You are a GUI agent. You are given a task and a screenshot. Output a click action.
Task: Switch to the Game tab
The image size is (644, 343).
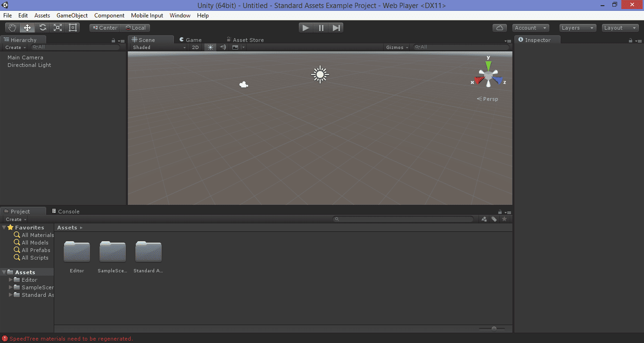coord(190,40)
